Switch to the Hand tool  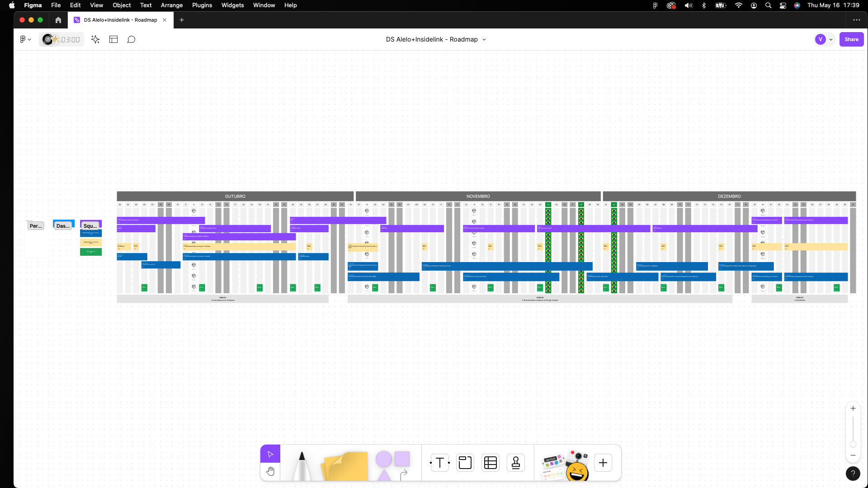click(270, 472)
